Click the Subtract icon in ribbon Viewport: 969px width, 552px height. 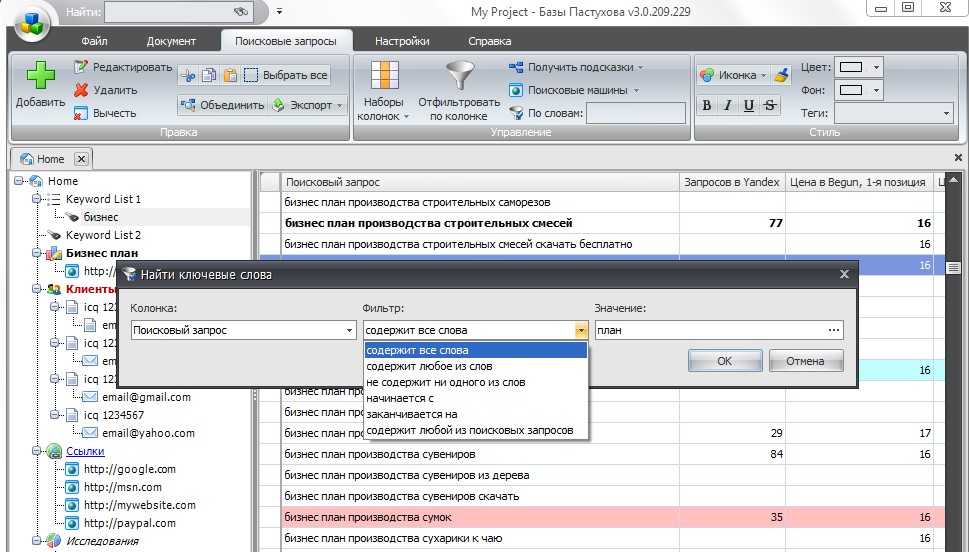pyautogui.click(x=82, y=113)
